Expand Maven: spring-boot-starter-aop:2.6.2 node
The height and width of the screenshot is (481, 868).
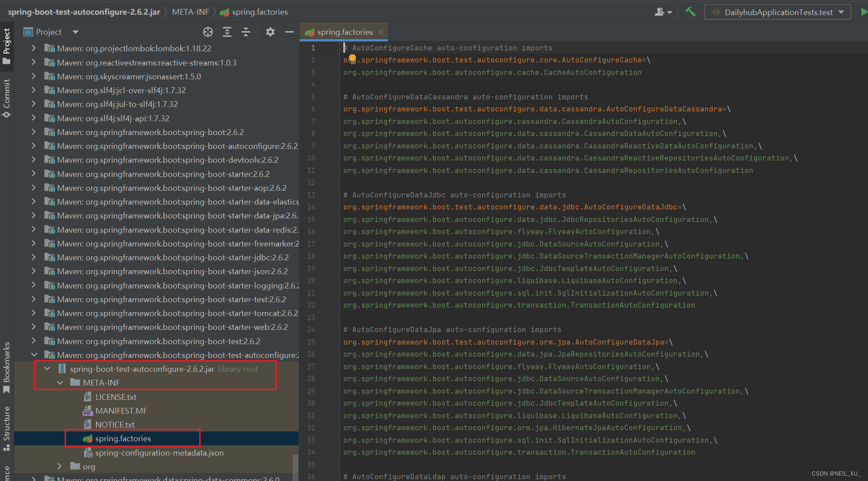point(33,188)
